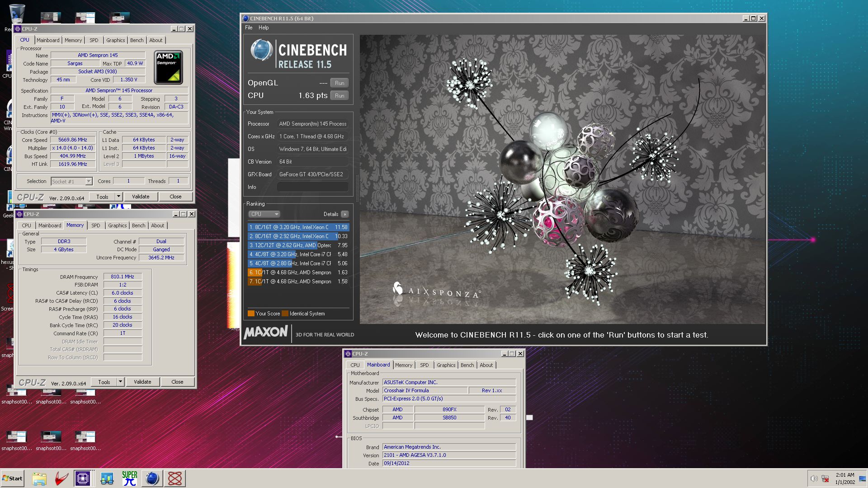Open the Help menu in Cinebench
868x488 pixels.
(x=264, y=28)
